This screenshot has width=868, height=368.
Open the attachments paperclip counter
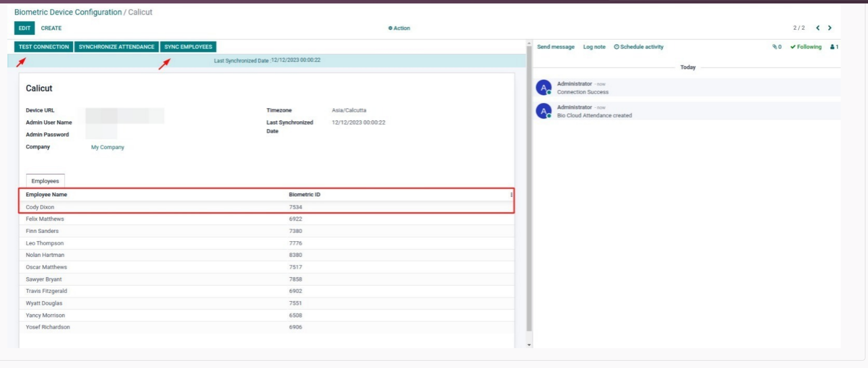pos(777,47)
